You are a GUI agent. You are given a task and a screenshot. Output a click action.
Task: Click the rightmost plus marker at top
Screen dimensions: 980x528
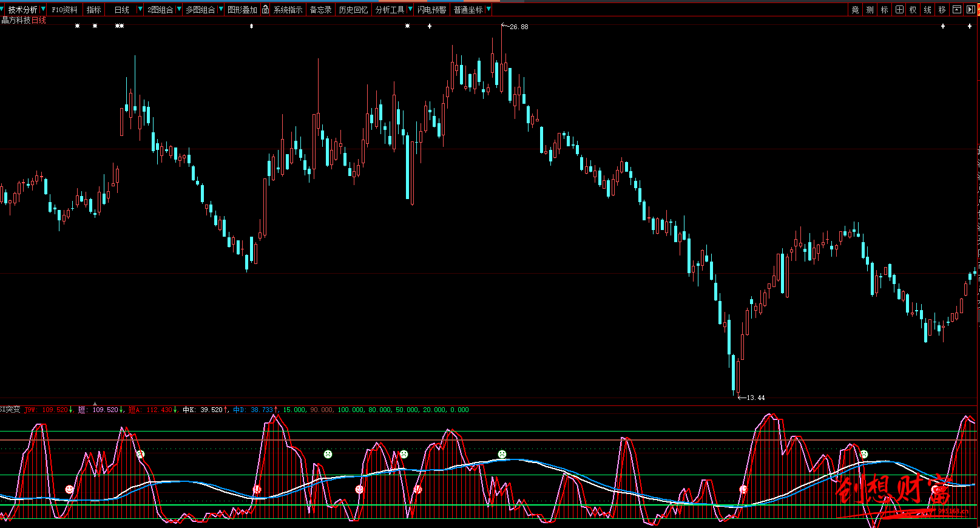click(970, 26)
